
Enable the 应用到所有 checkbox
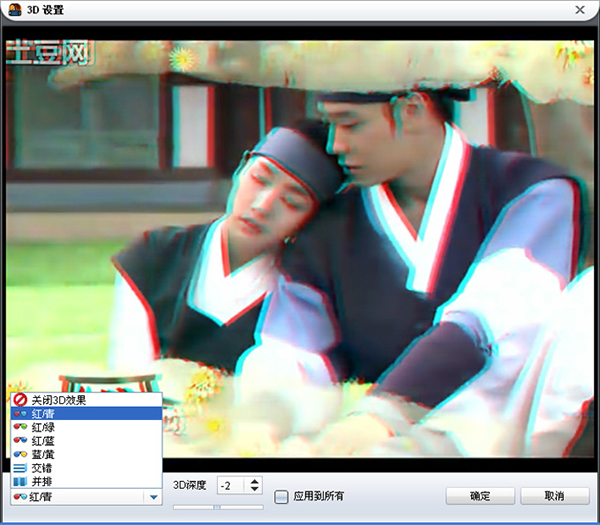(281, 497)
